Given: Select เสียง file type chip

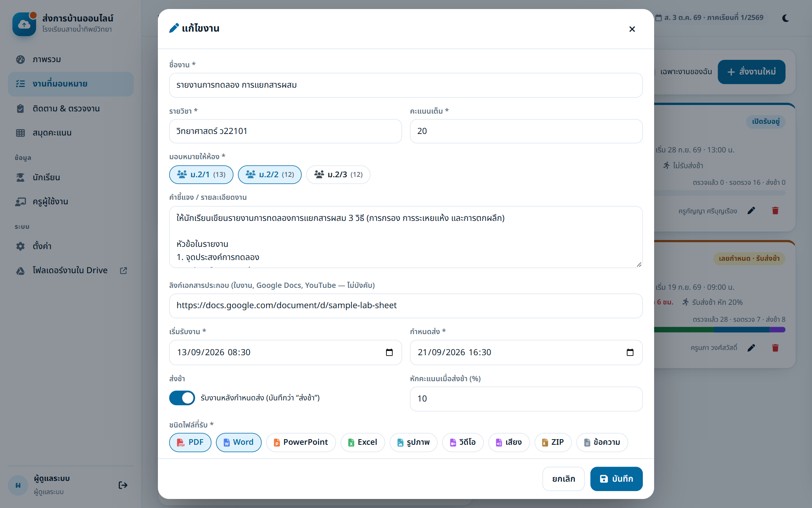Looking at the screenshot, I should point(509,442).
